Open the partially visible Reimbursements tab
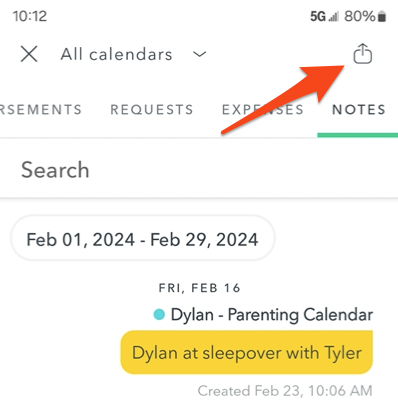 [41, 109]
